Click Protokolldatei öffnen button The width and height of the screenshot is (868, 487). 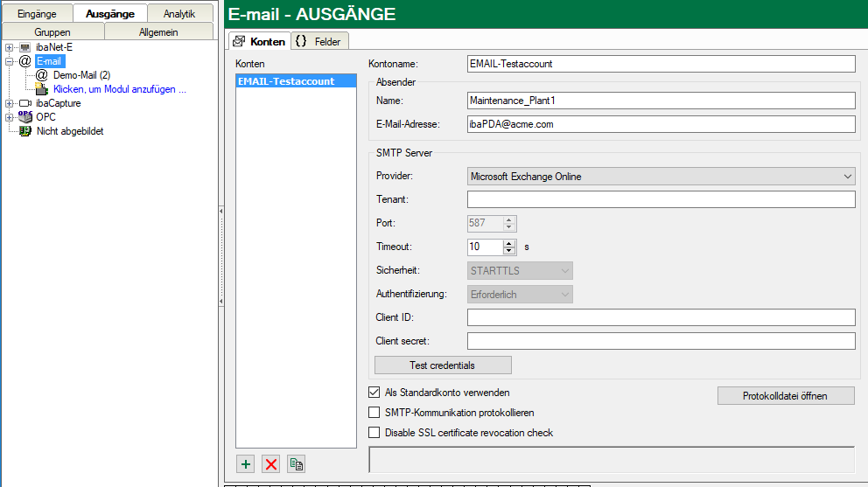pyautogui.click(x=785, y=396)
